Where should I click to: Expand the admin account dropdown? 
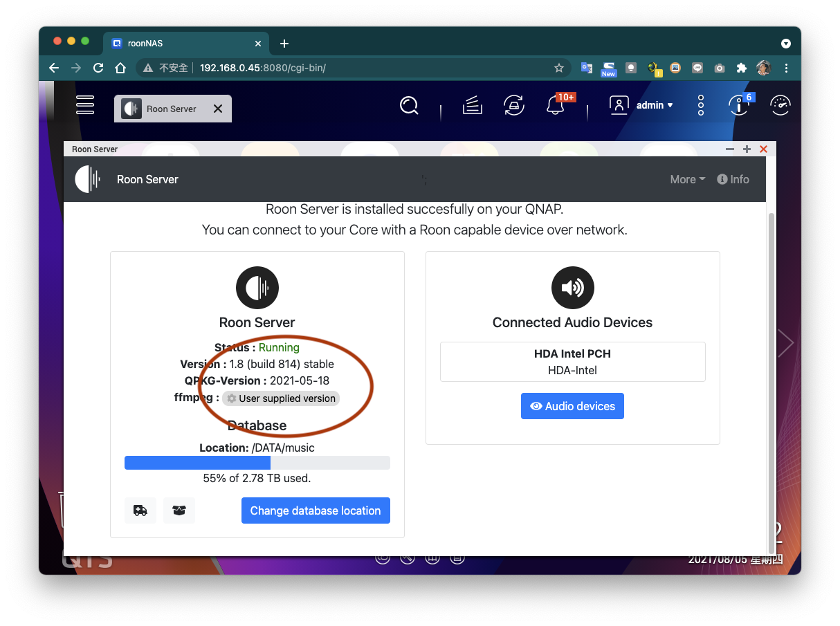pyautogui.click(x=655, y=105)
